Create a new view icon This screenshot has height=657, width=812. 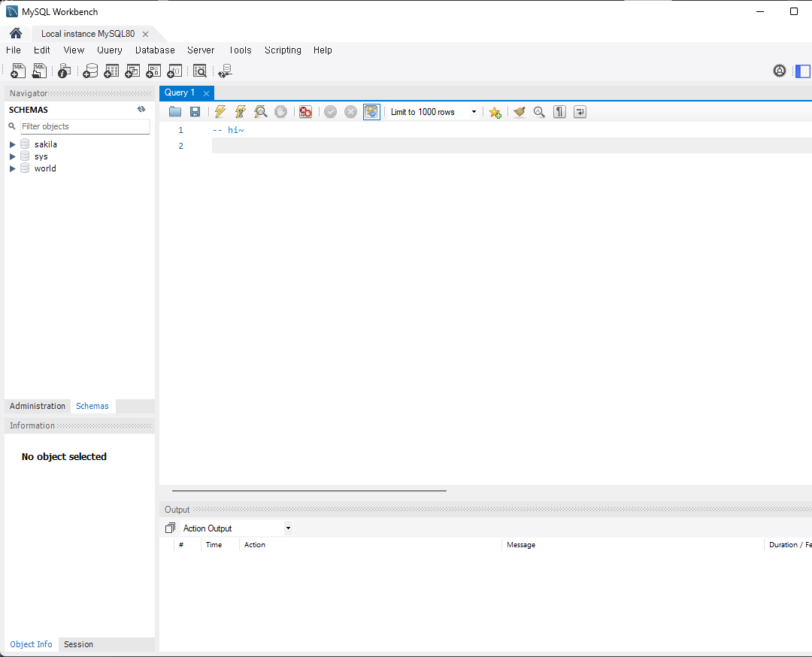click(x=132, y=71)
